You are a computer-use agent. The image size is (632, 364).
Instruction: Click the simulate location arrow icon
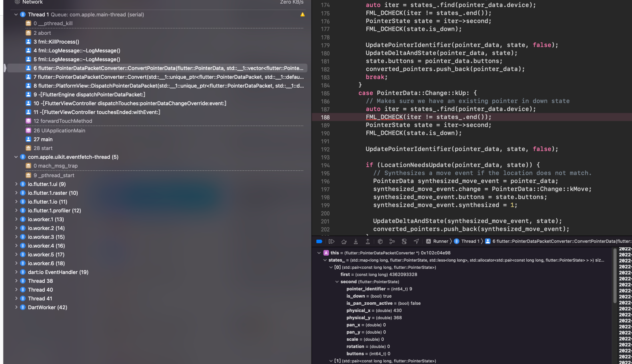click(x=416, y=241)
